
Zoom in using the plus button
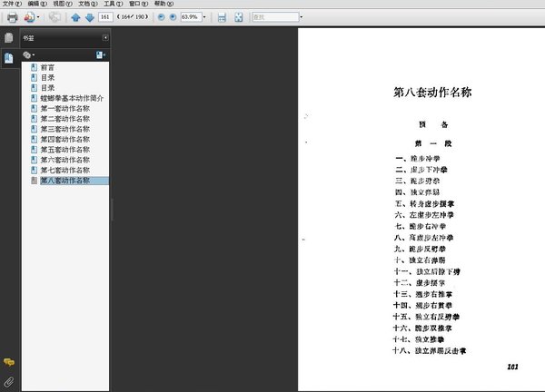[173, 16]
